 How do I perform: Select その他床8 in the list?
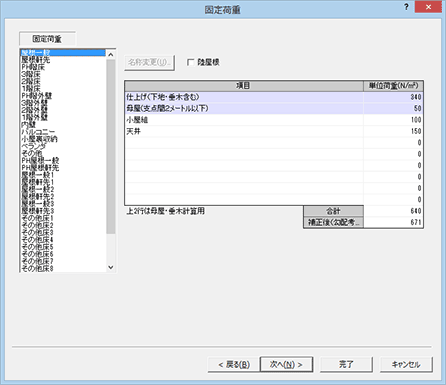pos(63,268)
